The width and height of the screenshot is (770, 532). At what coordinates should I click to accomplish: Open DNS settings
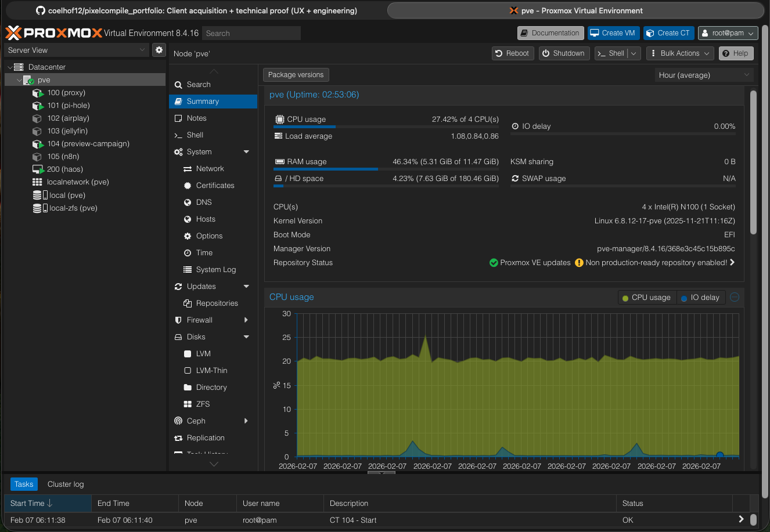tap(213, 202)
